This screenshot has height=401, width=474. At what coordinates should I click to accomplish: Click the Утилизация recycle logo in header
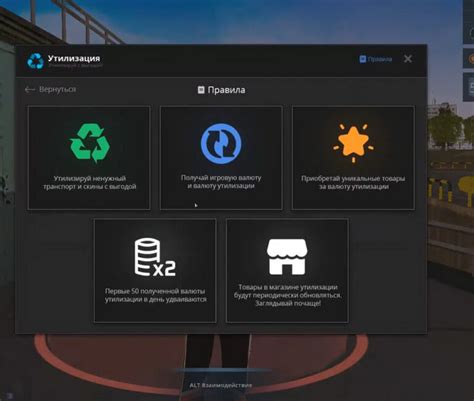click(35, 61)
